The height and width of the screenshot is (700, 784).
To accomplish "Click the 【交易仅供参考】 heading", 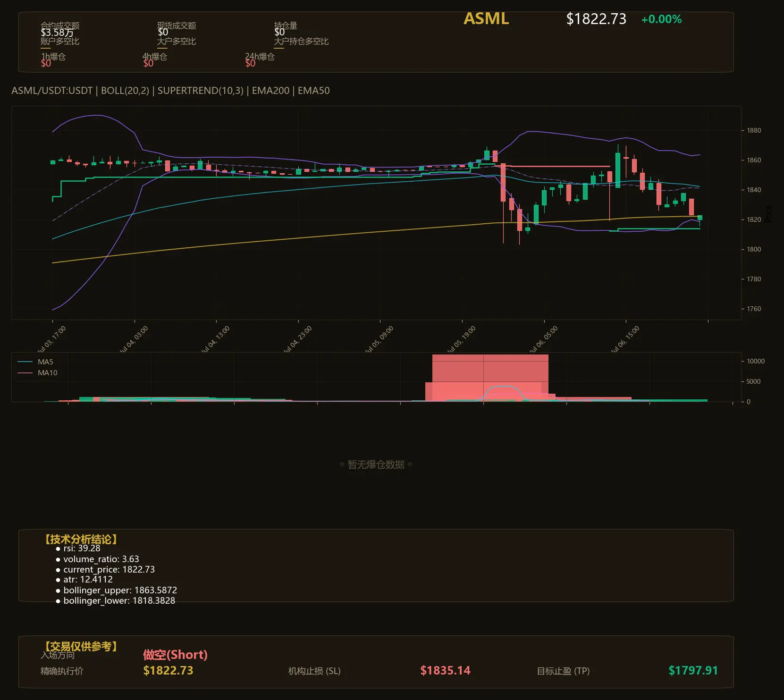I will (80, 646).
